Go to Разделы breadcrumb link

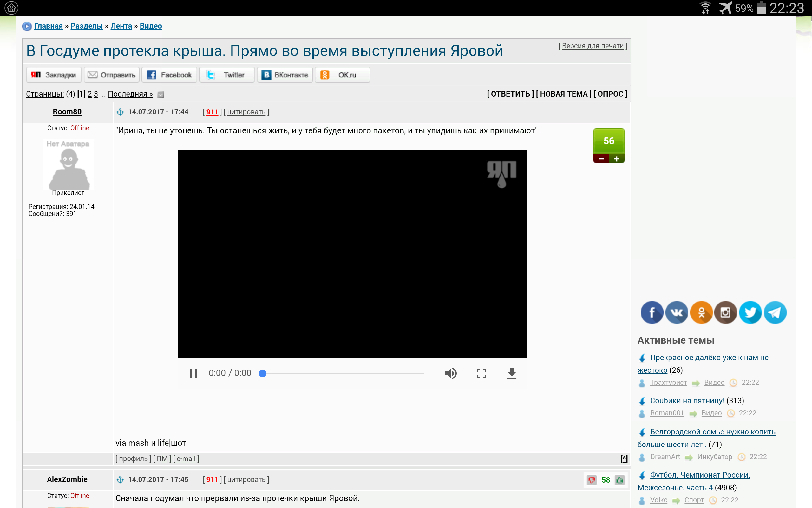[87, 26]
